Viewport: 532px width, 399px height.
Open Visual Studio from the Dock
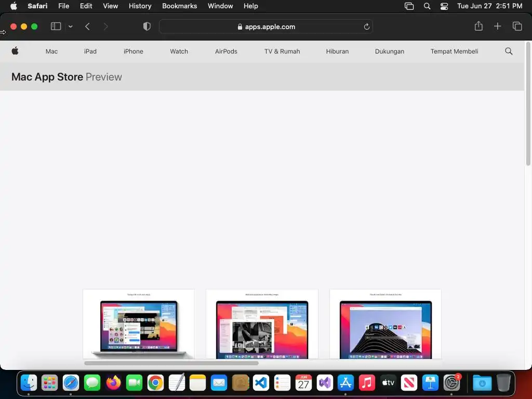(325, 383)
